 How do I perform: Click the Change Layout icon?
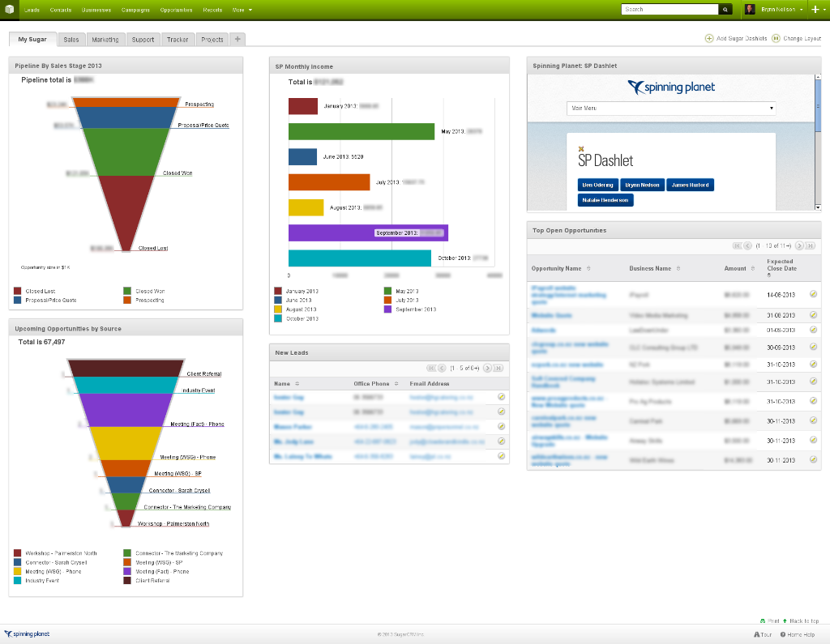(x=776, y=38)
